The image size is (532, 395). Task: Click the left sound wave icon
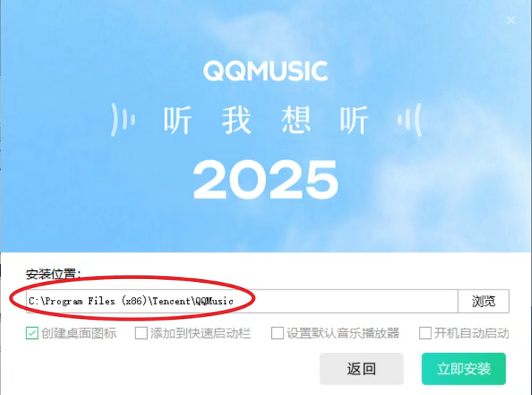coord(123,120)
